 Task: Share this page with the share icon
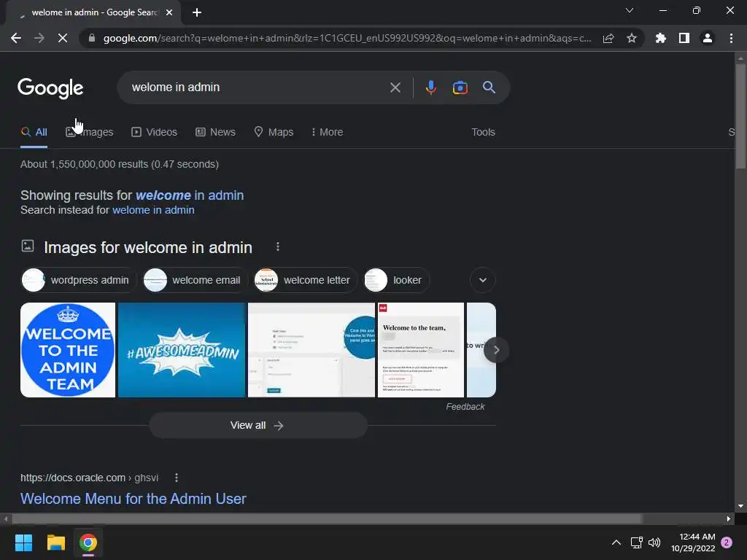[608, 38]
